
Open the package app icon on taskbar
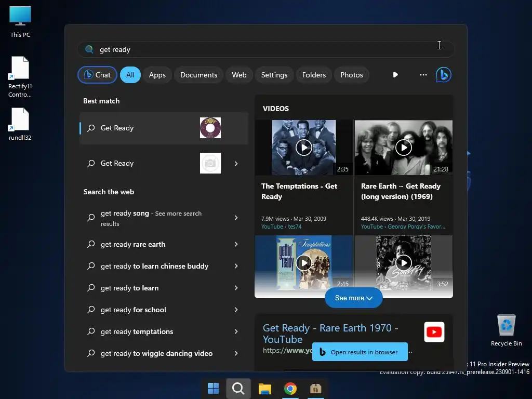click(315, 389)
